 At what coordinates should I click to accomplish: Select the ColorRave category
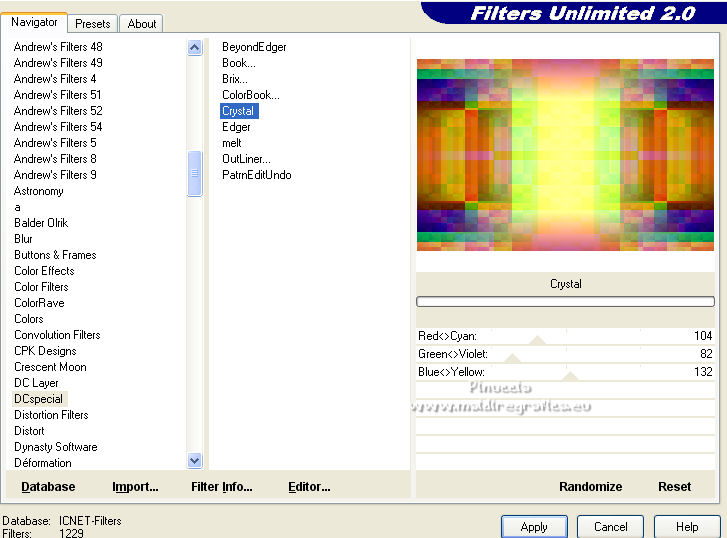pyautogui.click(x=39, y=303)
